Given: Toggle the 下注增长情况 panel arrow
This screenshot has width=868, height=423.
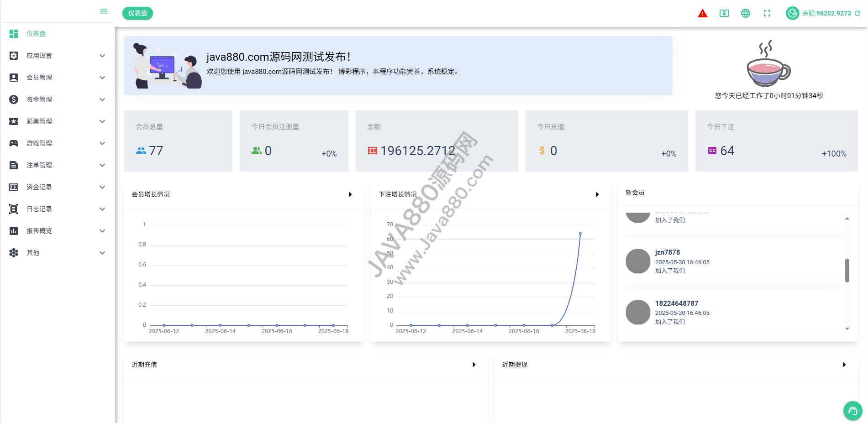Looking at the screenshot, I should point(597,194).
